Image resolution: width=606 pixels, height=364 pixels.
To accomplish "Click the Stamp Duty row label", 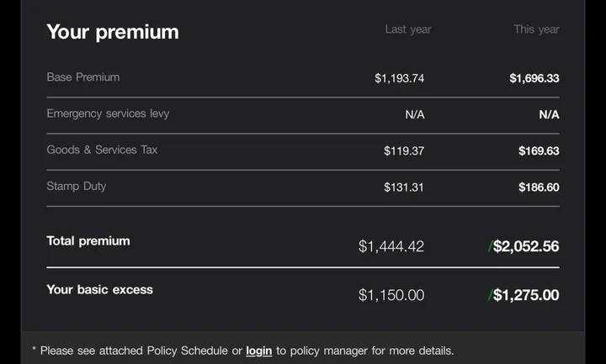I will (77, 186).
